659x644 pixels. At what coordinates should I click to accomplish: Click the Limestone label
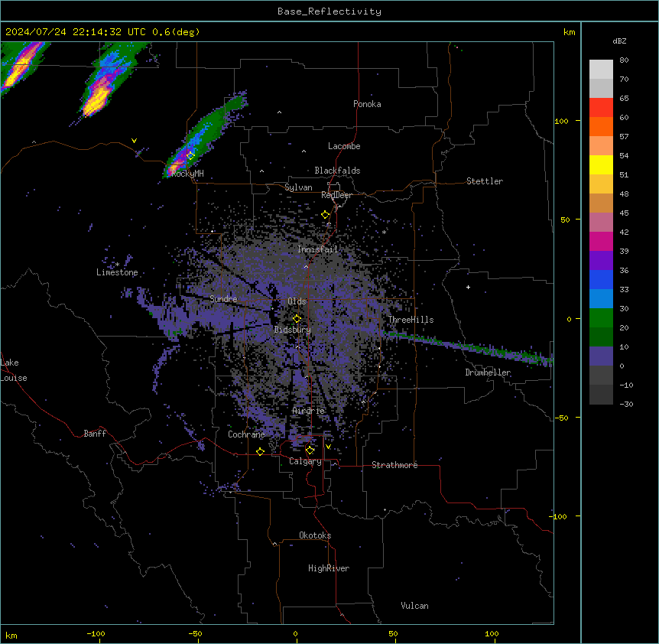point(117,272)
